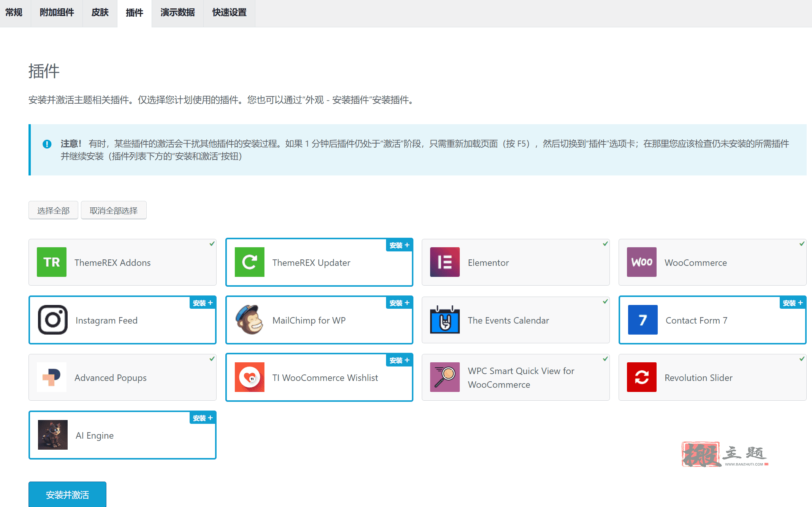
Task: Click the WooCommerce purple Woo icon
Action: pos(642,262)
